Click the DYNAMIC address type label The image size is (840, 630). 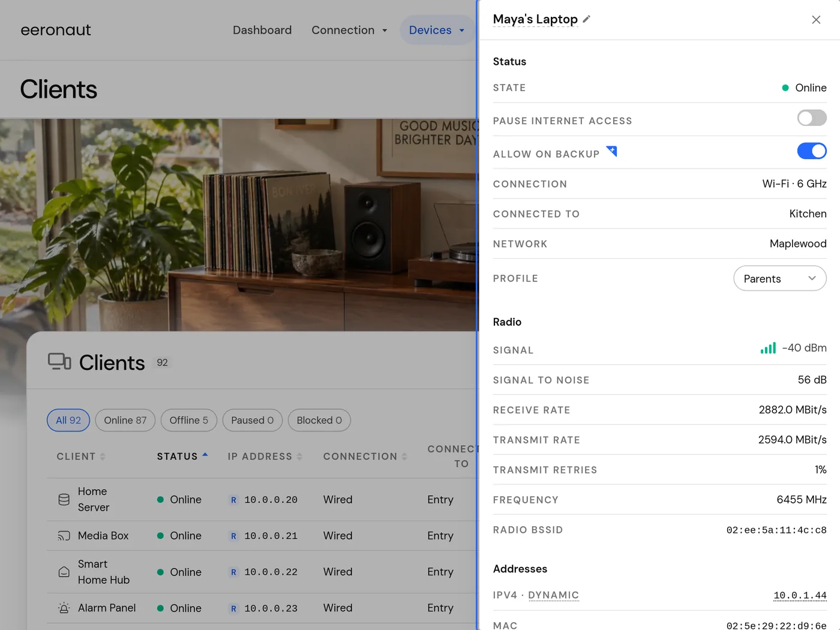553,595
